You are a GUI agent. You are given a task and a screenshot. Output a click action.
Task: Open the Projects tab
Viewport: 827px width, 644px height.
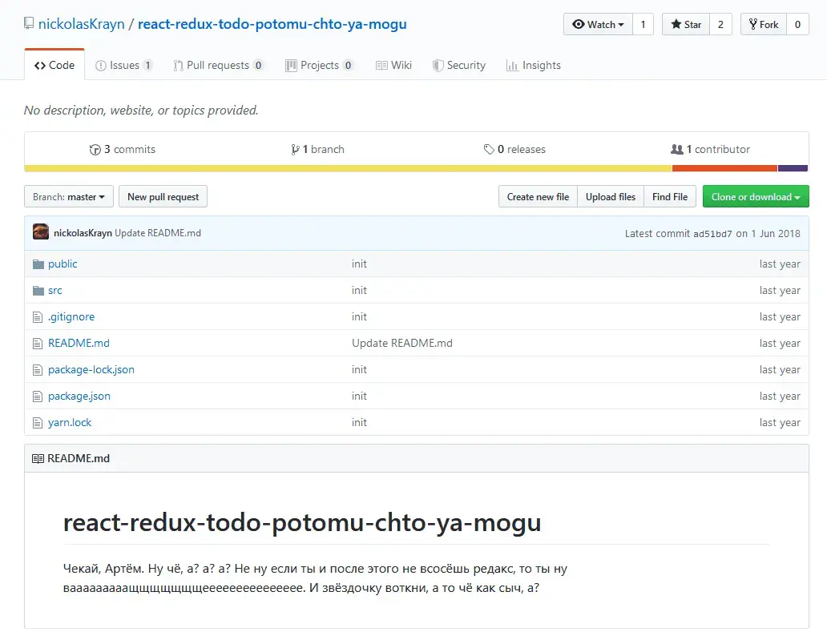pyautogui.click(x=319, y=66)
